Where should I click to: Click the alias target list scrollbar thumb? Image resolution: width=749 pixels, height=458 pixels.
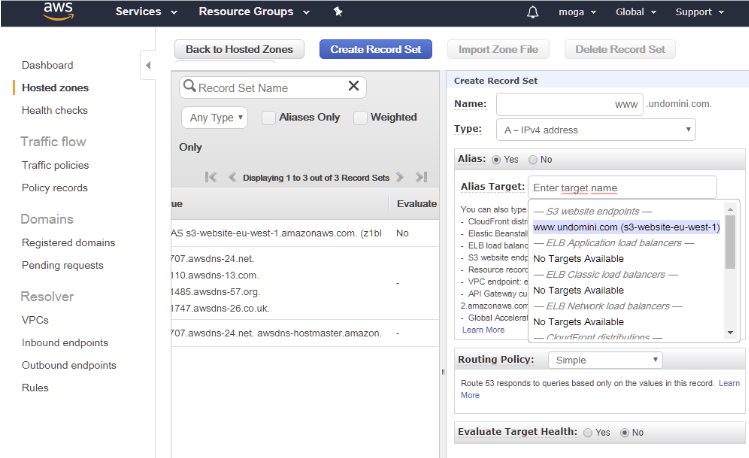pos(730,242)
